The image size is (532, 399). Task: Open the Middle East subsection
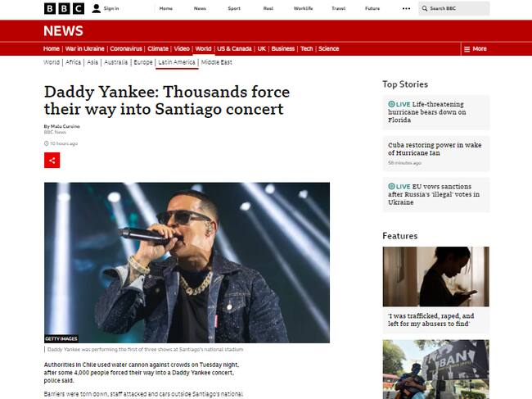pos(216,62)
